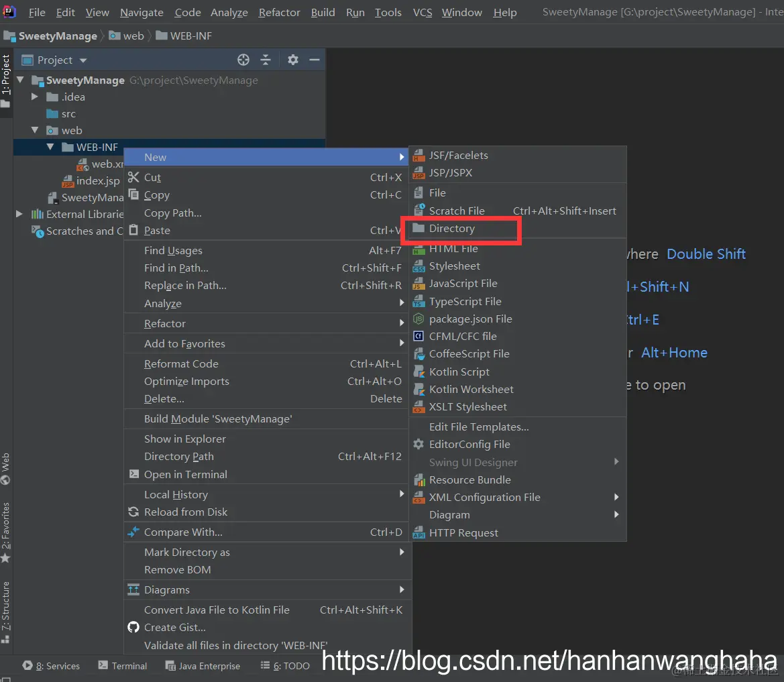
Task: Click the Web side tab
Action: (5, 469)
